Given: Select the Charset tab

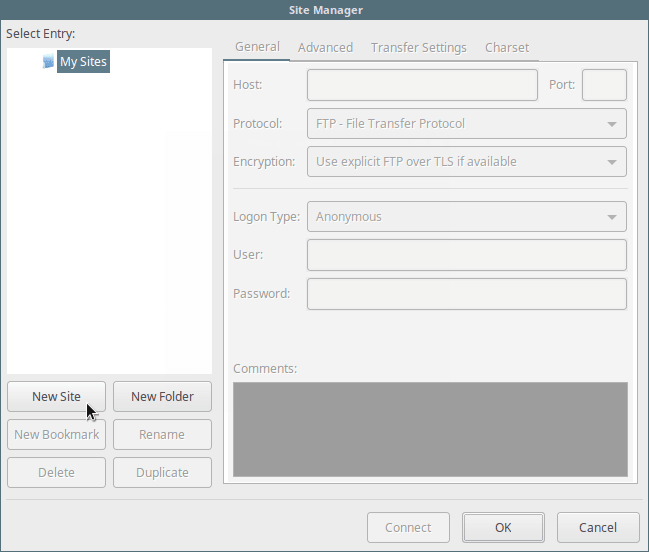Looking at the screenshot, I should click(507, 47).
